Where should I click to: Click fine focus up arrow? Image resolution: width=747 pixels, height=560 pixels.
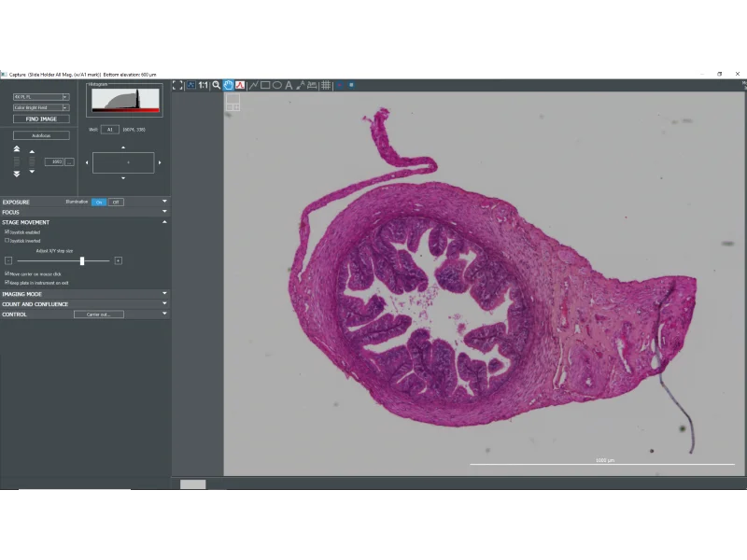tap(32, 151)
